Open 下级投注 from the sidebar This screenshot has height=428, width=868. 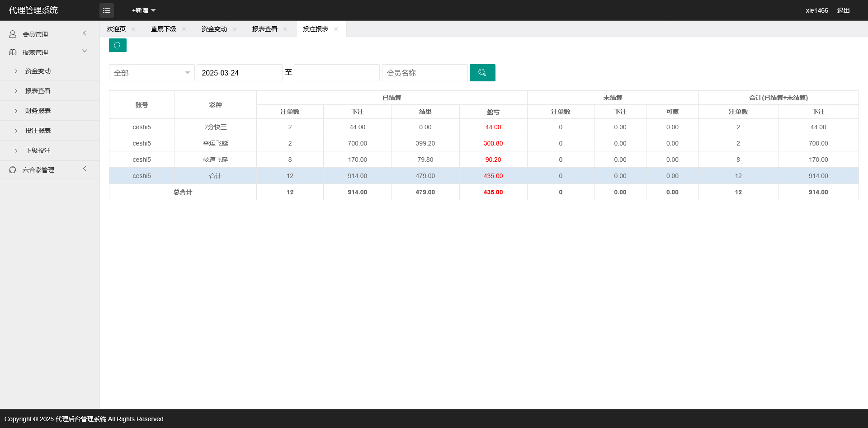coord(38,150)
